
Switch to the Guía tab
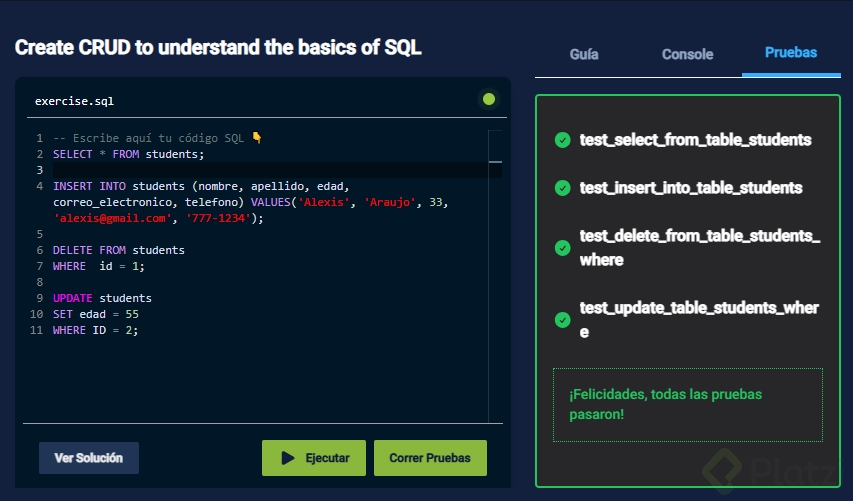584,54
